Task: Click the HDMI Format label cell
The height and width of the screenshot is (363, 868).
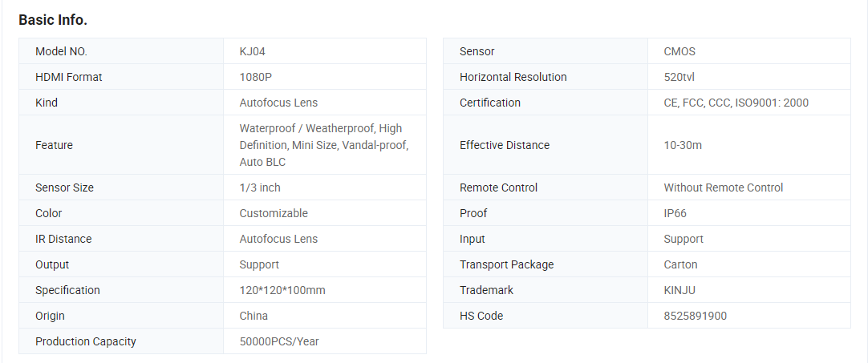Action: click(x=121, y=77)
